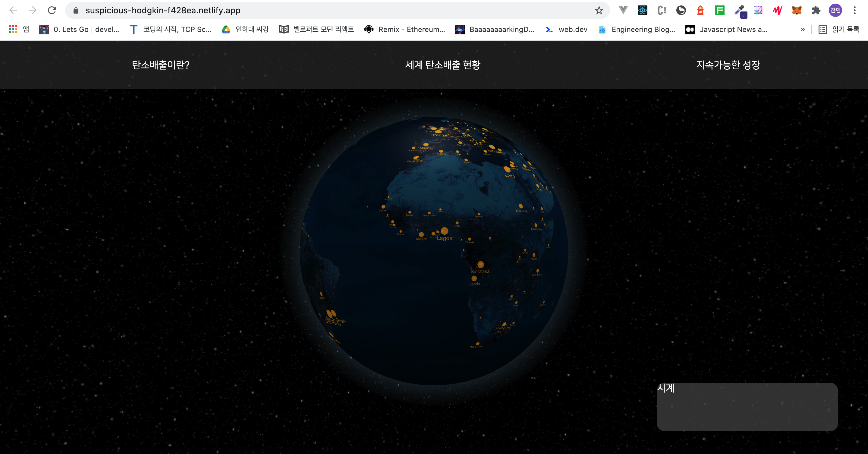This screenshot has height=454, width=868.
Task: Open the color picker eyedropper extension
Action: 740,11
